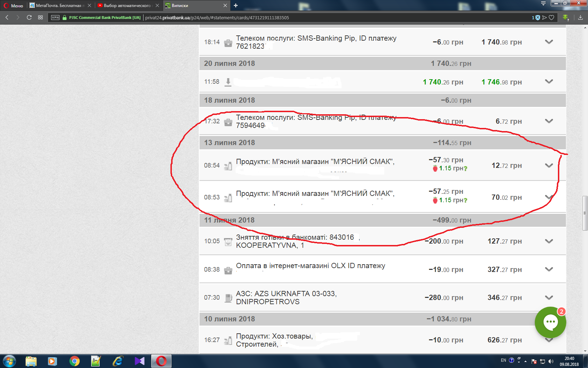Switch to the МетаПочта tab
This screenshot has height=368, width=588.
[x=60, y=6]
